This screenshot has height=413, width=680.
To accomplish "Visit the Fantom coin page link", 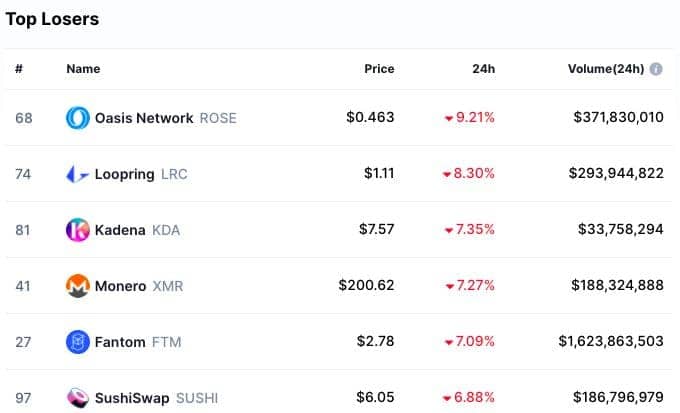I will [120, 342].
